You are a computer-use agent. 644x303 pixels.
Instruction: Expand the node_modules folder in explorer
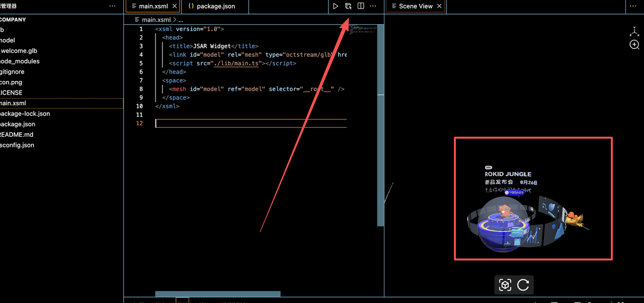(x=20, y=61)
